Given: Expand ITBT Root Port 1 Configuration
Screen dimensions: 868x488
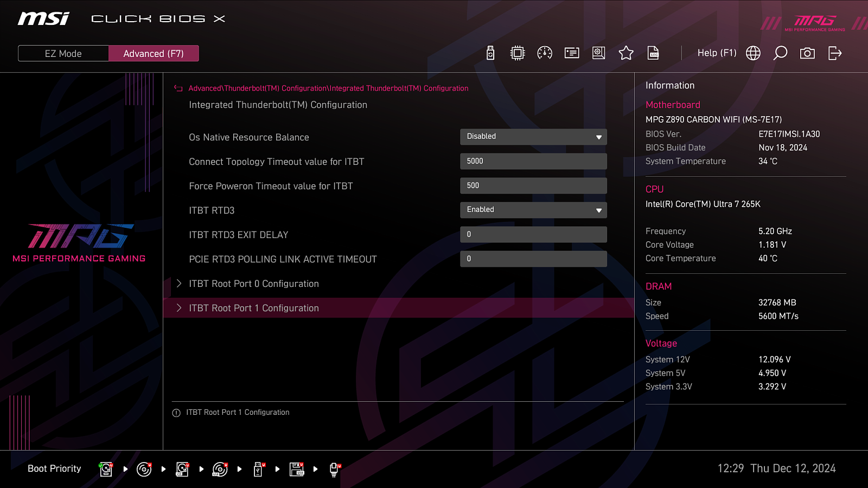Looking at the screenshot, I should pyautogui.click(x=399, y=308).
